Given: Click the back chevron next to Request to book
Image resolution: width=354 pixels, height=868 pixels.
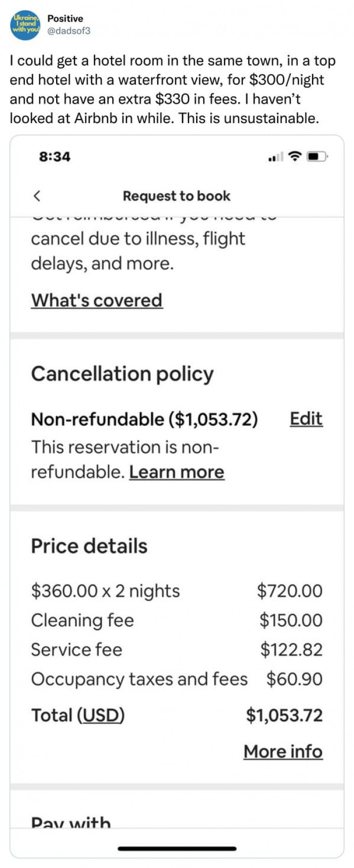Looking at the screenshot, I should pyautogui.click(x=36, y=195).
